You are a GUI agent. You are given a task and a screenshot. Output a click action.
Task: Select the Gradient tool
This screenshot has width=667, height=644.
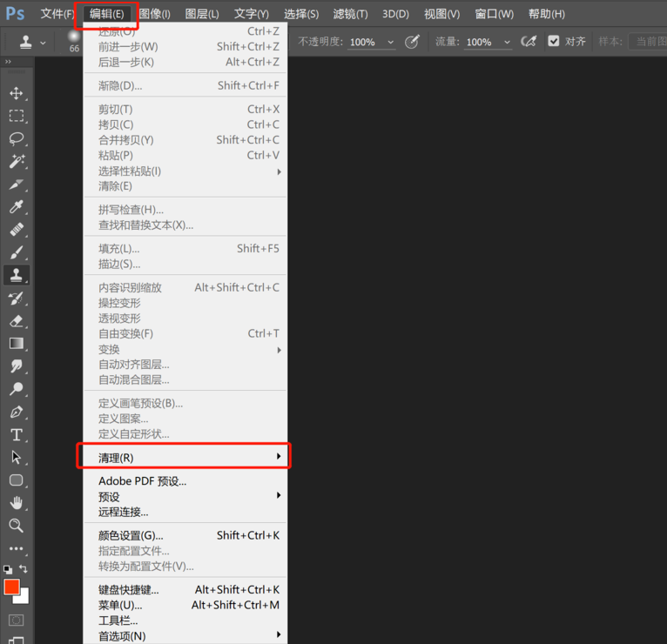click(17, 344)
